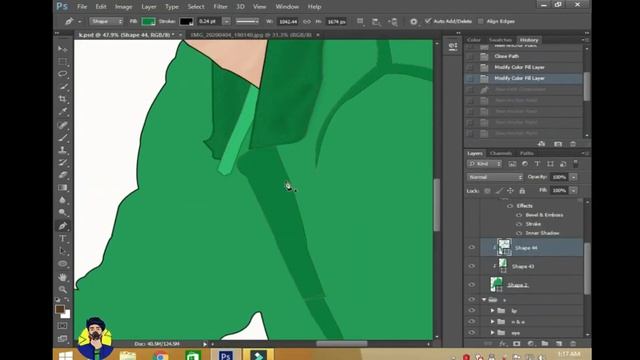Open the Layer menu
Viewport: 640px width, 360px height.
[149, 7]
